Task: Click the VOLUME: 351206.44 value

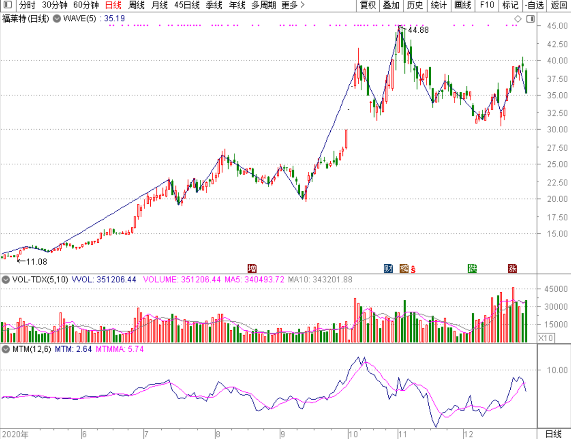Action: [182, 280]
